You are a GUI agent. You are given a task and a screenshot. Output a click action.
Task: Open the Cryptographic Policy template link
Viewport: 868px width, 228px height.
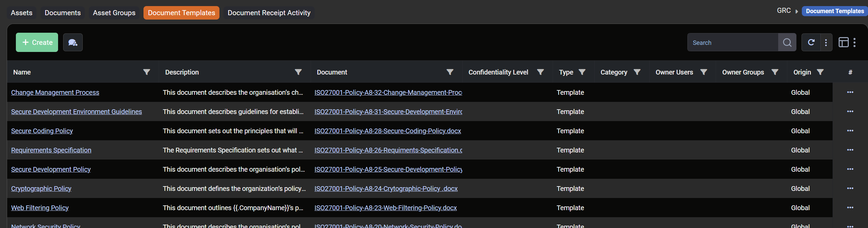pos(41,189)
